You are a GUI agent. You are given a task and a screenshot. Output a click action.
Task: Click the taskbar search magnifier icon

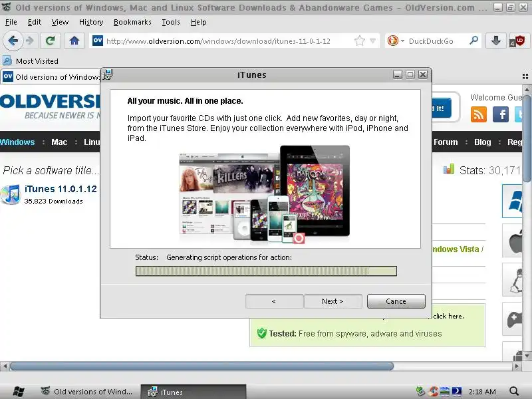point(514,392)
